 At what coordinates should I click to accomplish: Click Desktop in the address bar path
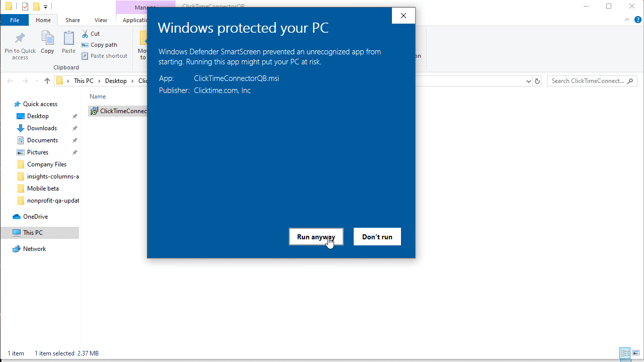[x=116, y=81]
